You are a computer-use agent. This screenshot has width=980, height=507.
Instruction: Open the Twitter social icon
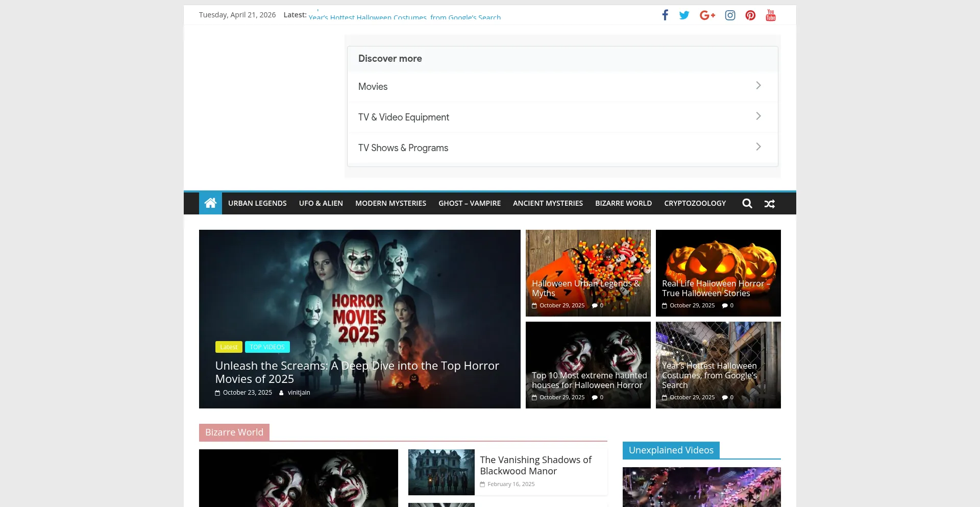(x=684, y=15)
